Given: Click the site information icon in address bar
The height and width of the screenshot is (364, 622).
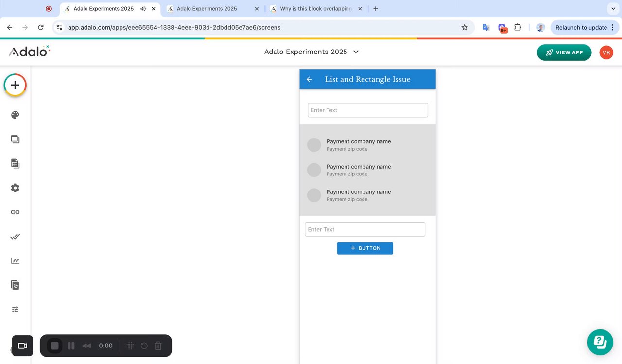Looking at the screenshot, I should coord(59,27).
